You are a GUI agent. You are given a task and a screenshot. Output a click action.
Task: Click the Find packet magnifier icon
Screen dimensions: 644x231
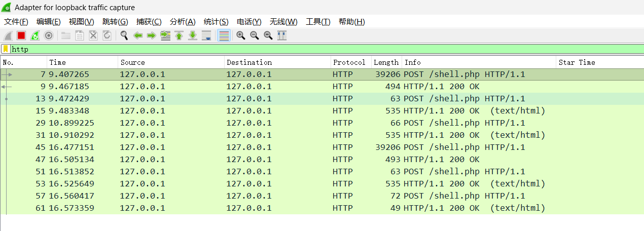pyautogui.click(x=124, y=35)
